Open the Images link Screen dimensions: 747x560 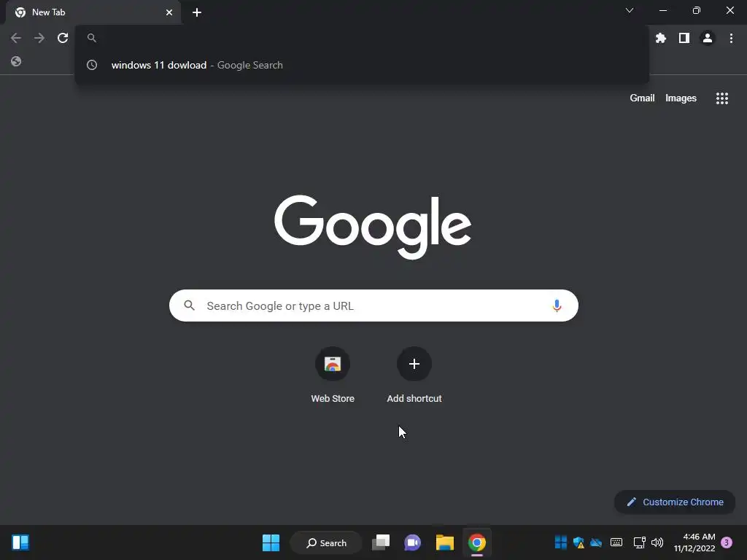(x=681, y=98)
